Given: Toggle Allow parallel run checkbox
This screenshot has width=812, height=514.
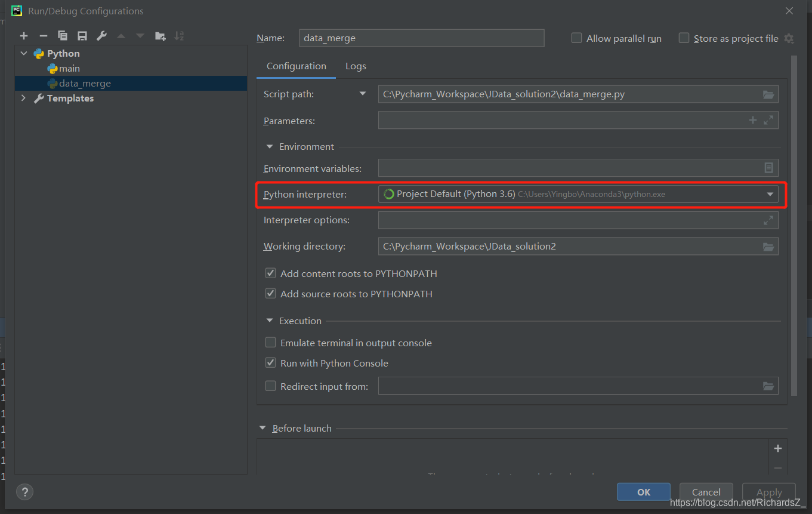Looking at the screenshot, I should 576,38.
